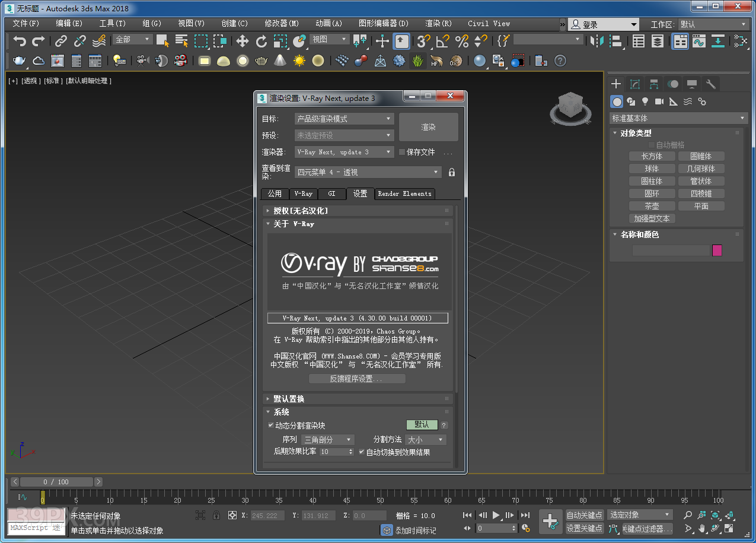Viewport: 756px width, 543px height.
Task: Click the 反馈程序设置... button
Action: click(357, 379)
